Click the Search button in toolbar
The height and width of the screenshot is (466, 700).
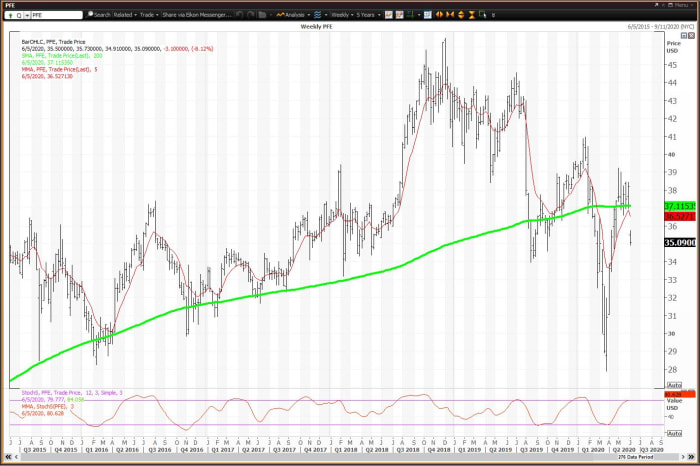pyautogui.click(x=98, y=16)
